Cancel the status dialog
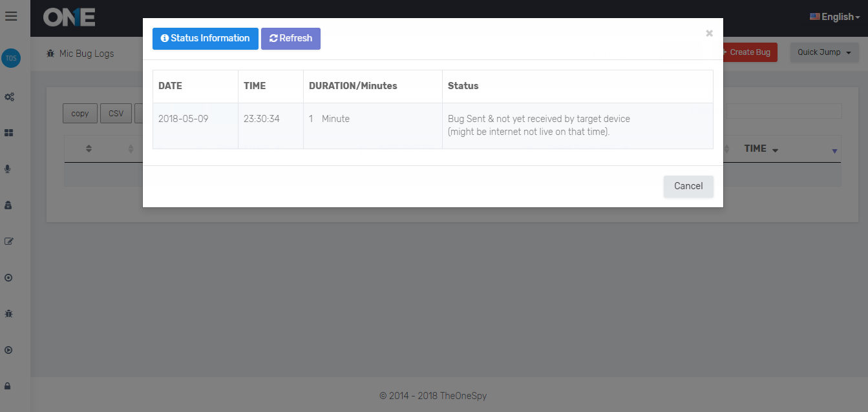 (x=688, y=186)
